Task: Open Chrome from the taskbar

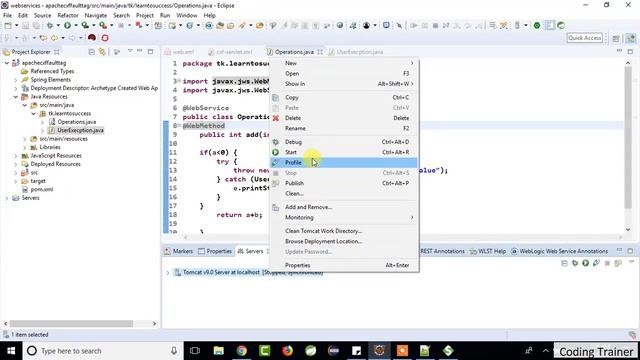Action: point(242,351)
